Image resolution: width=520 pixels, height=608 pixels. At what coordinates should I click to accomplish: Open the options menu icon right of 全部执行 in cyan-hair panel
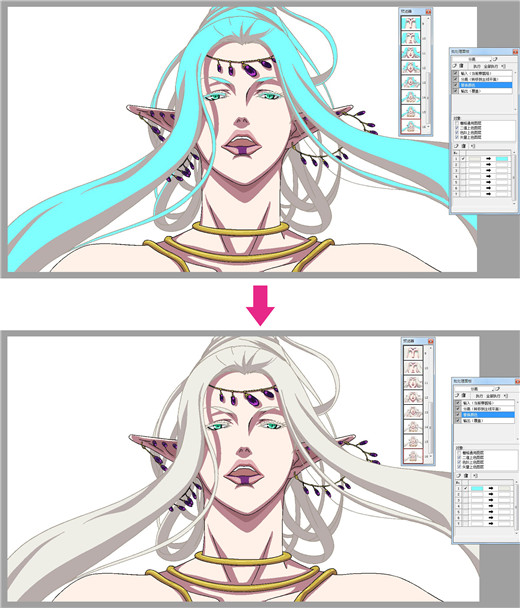[x=503, y=66]
